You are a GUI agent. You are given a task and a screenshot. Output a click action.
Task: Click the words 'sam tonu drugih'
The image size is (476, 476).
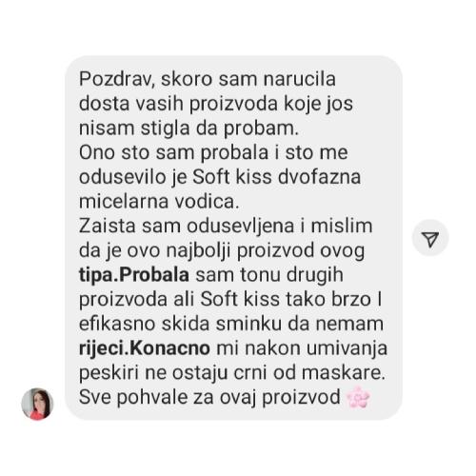pos(269,275)
